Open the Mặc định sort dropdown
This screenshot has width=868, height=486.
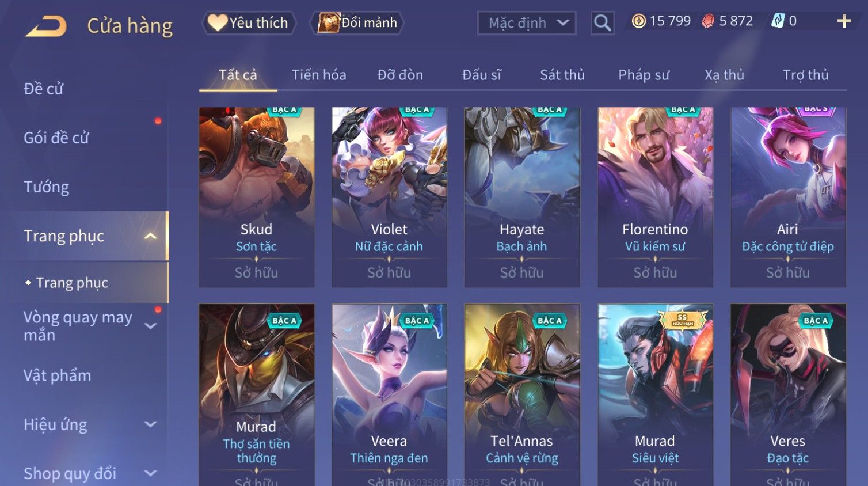tap(527, 23)
